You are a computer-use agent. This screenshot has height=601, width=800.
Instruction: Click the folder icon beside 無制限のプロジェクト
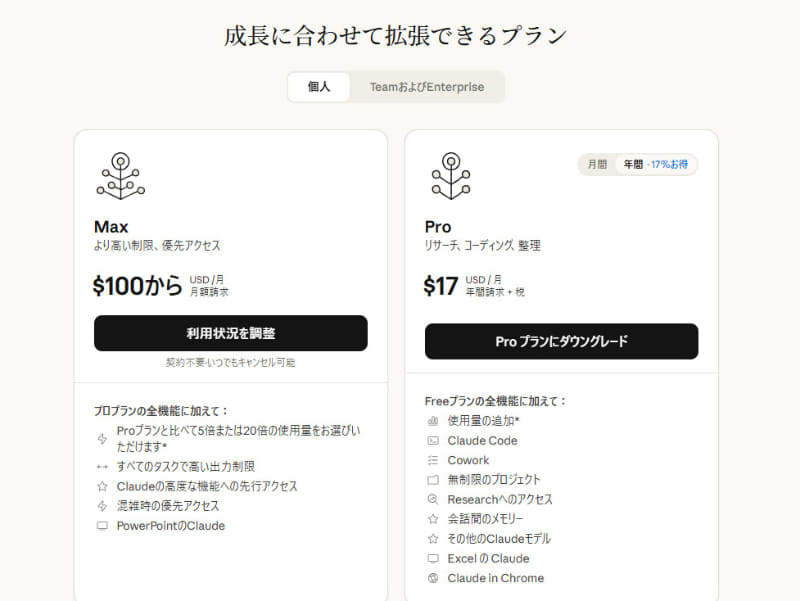[x=432, y=480]
